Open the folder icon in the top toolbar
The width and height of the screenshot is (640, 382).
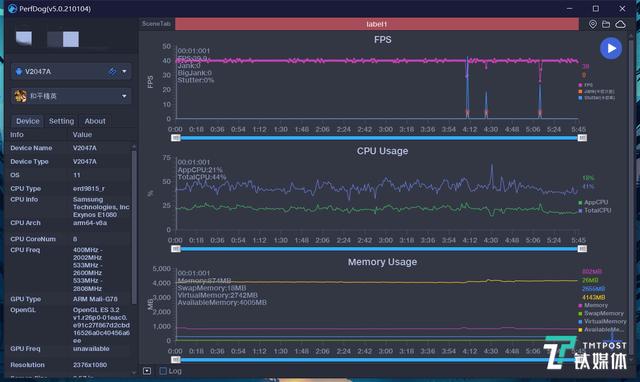[x=606, y=24]
